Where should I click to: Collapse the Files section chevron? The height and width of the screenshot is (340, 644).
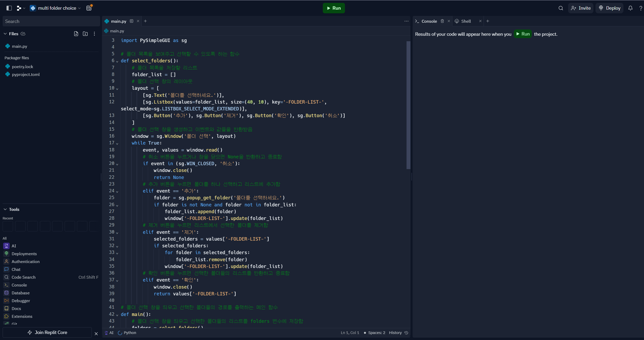click(x=5, y=34)
